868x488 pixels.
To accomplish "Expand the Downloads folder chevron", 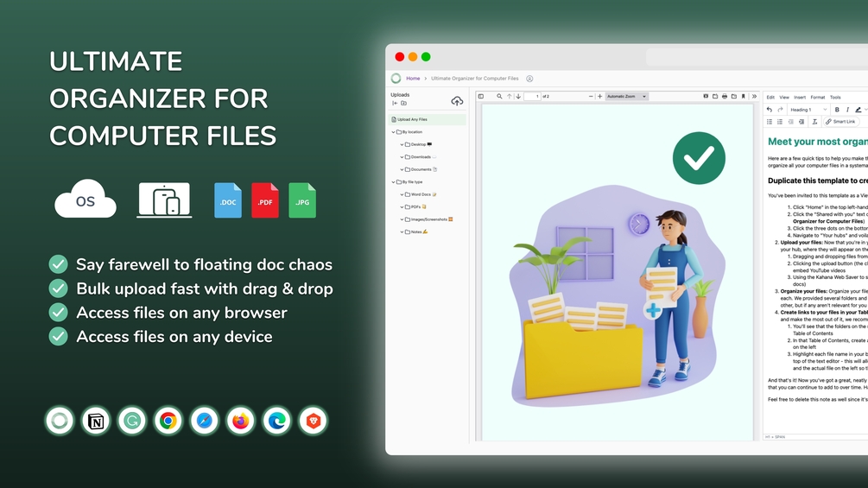I will tap(402, 157).
